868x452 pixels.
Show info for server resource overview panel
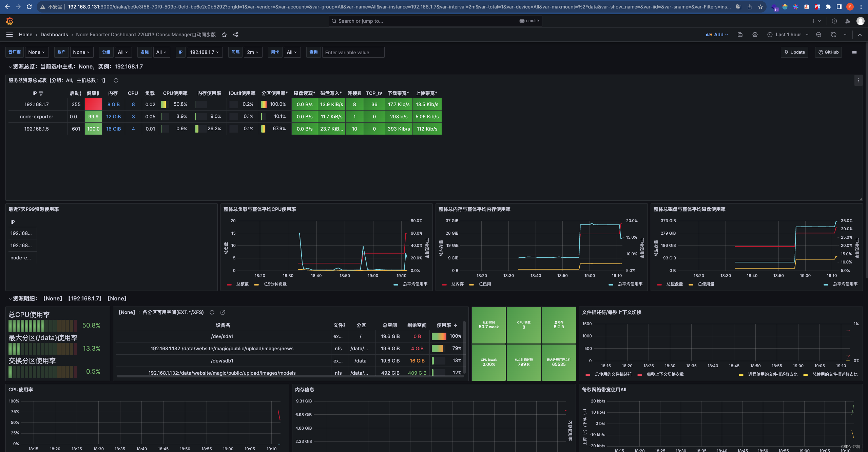pos(116,80)
